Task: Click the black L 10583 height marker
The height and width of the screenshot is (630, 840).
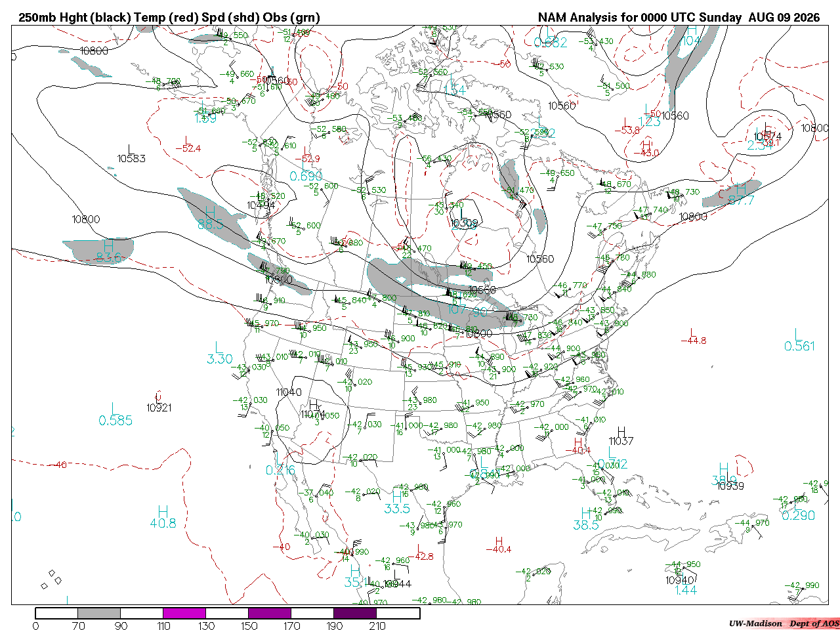Action: [131, 154]
